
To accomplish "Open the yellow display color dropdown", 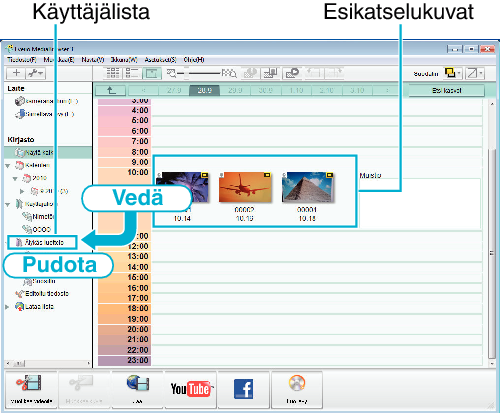I will click(452, 73).
